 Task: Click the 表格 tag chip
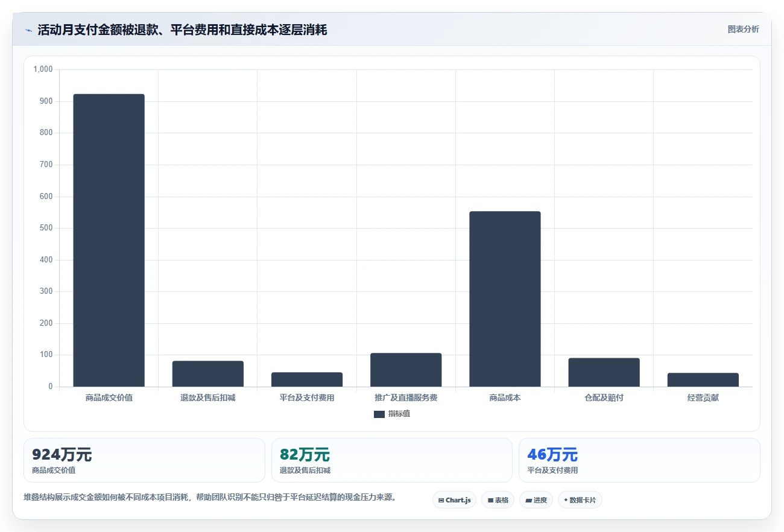click(x=498, y=500)
